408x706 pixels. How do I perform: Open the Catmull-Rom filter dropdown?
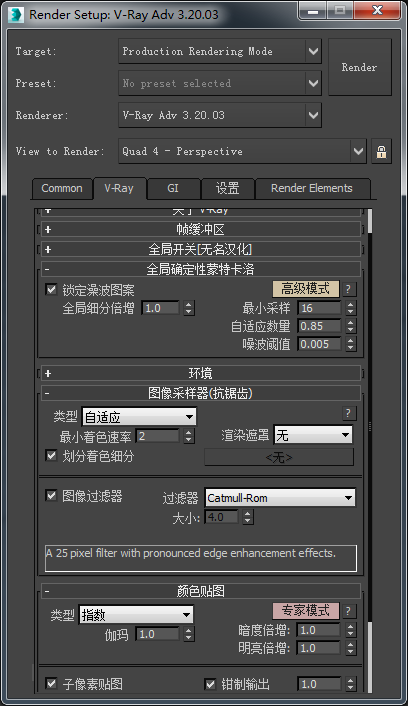click(280, 498)
